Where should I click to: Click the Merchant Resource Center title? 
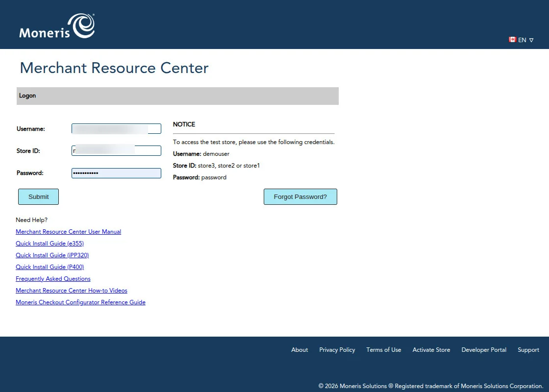(114, 68)
